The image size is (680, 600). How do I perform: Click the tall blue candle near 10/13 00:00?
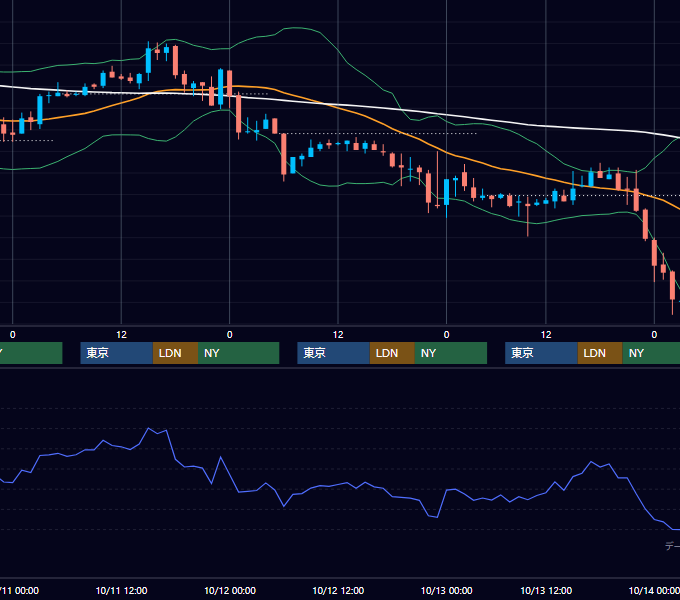tap(447, 192)
